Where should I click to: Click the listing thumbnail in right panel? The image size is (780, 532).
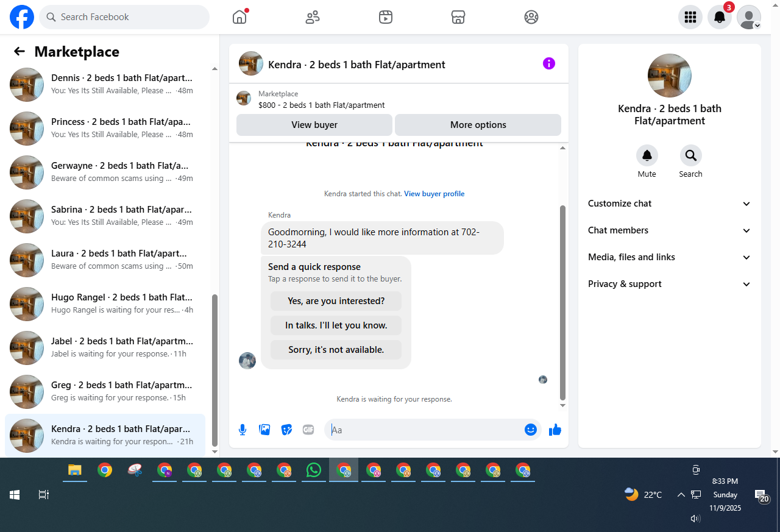[x=670, y=76]
